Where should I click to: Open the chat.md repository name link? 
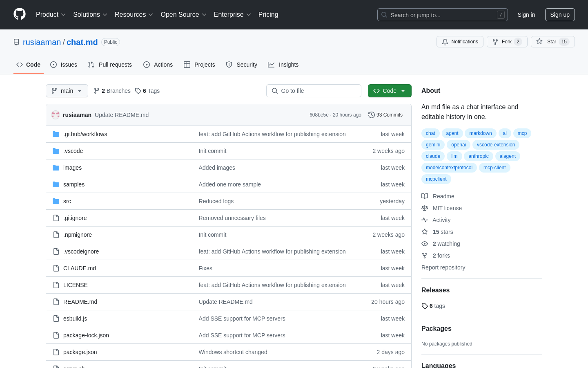pos(82,42)
